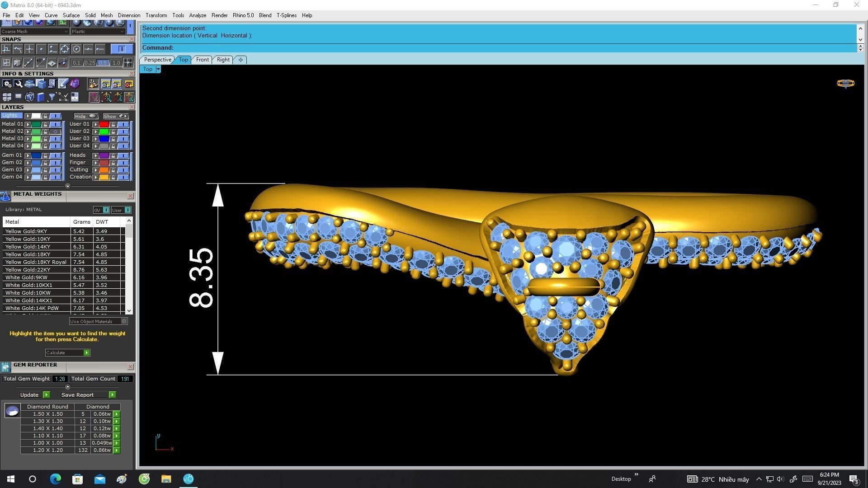Open Microsoft Edge from the taskbar
This screenshot has height=488, width=868.
click(x=55, y=479)
